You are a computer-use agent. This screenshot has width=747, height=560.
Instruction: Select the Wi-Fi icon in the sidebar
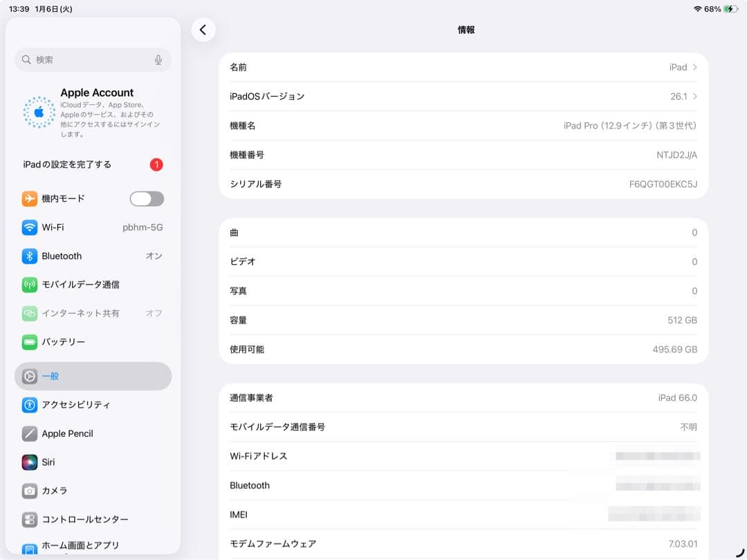click(x=29, y=227)
